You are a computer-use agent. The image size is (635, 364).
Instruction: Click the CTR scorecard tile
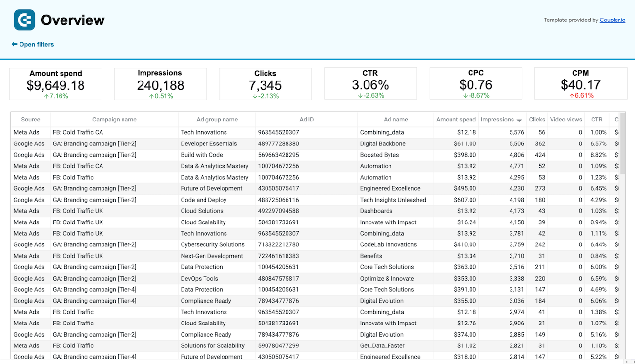pyautogui.click(x=370, y=84)
